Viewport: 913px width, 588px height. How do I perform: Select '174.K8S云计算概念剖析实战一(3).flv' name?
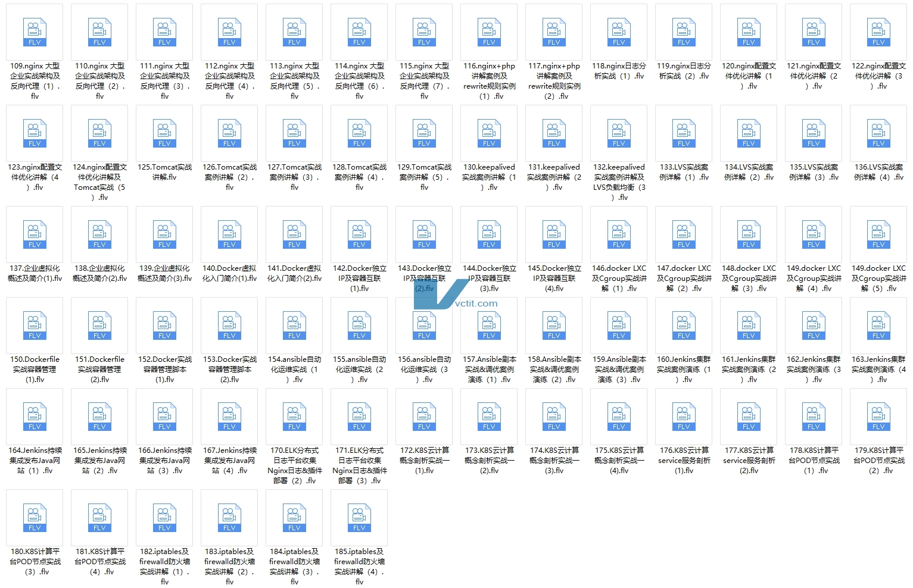pyautogui.click(x=554, y=461)
